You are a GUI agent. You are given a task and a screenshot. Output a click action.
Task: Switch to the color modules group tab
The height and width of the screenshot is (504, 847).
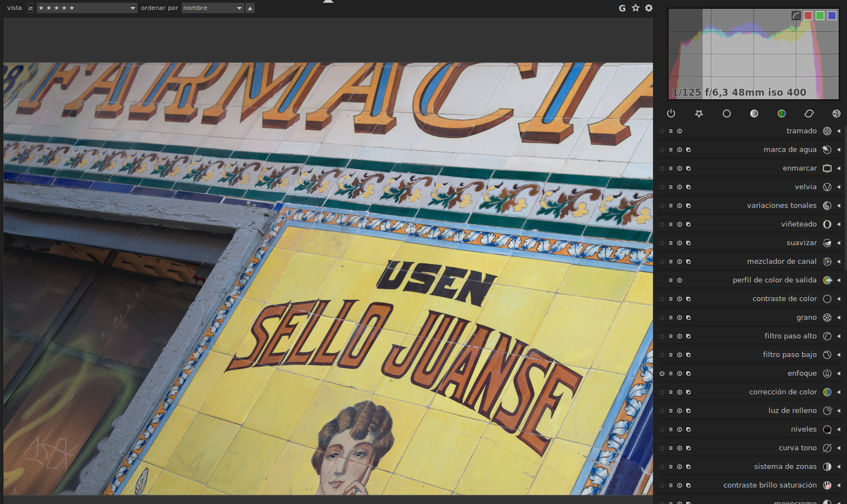(782, 114)
